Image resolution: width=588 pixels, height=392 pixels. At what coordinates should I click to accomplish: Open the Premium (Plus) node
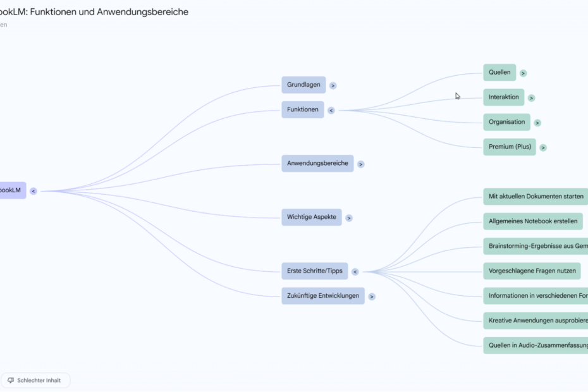point(510,147)
